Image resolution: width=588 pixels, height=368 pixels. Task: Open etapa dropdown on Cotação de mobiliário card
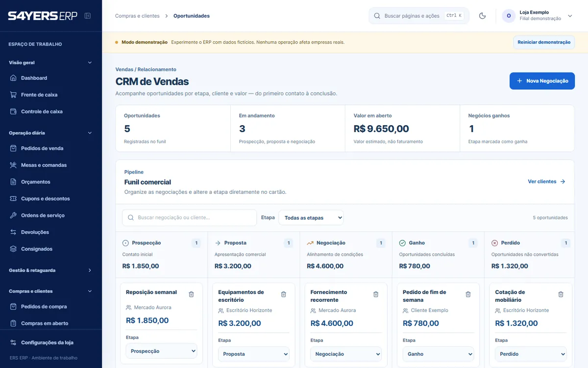coord(531,354)
